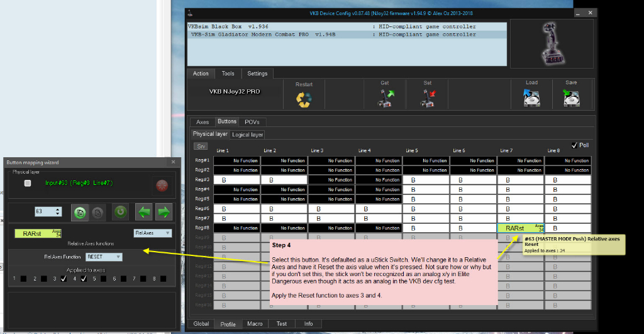Minimize the VKB Device Config window
This screenshot has height=334, width=644.
(x=578, y=13)
